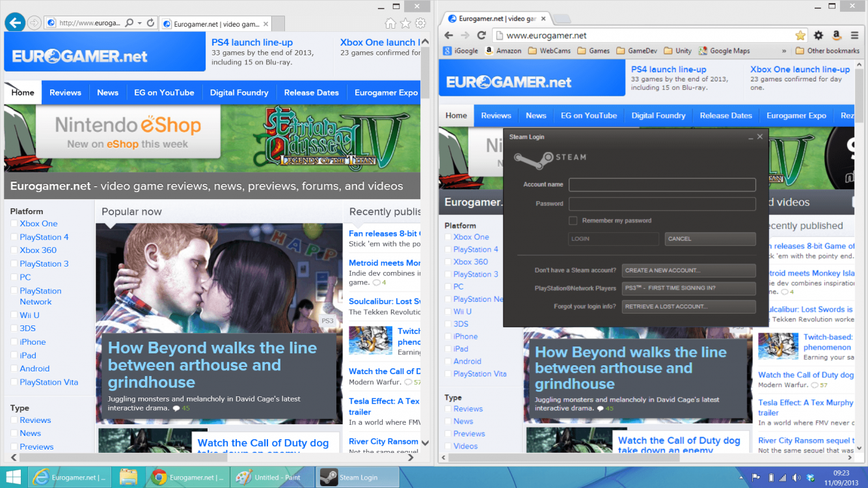Switch to Chrome Eurogamer taskbar button
868x488 pixels.
coord(186,477)
